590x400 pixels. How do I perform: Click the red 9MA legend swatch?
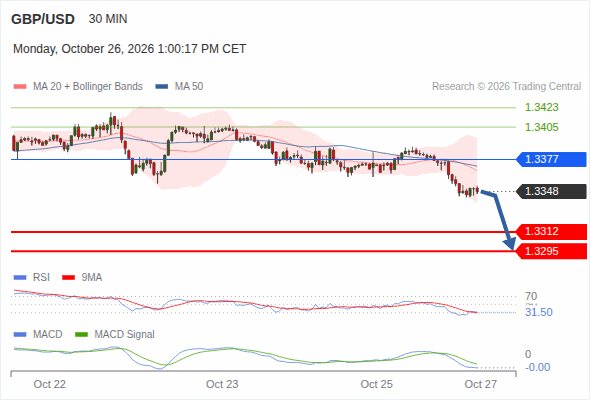[68, 278]
